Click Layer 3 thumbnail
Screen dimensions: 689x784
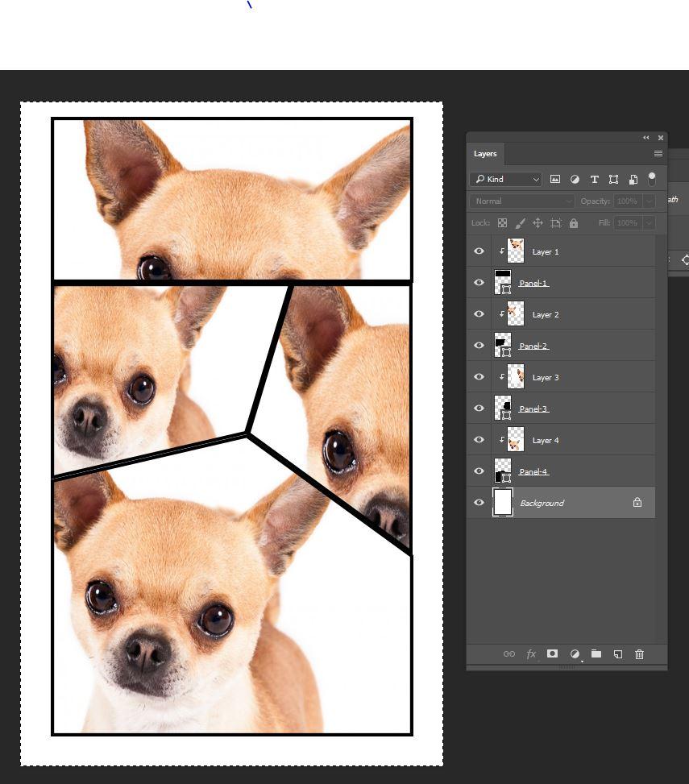pos(516,376)
